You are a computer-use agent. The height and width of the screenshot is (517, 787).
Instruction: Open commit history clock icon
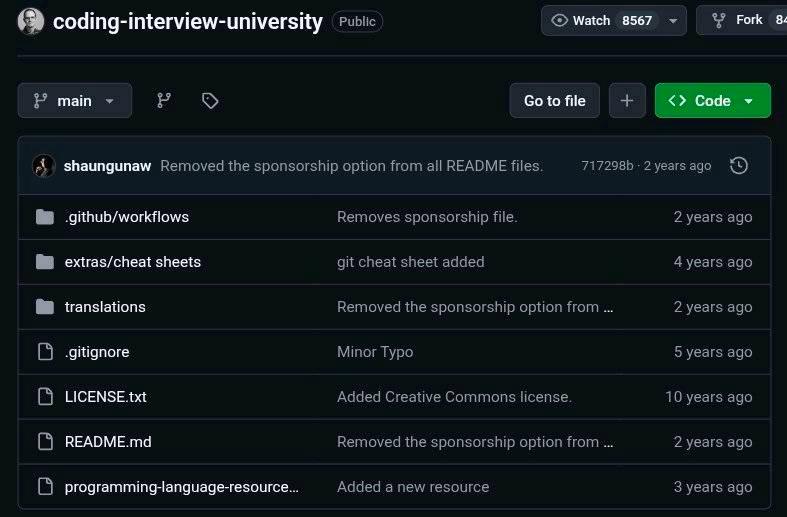click(738, 166)
